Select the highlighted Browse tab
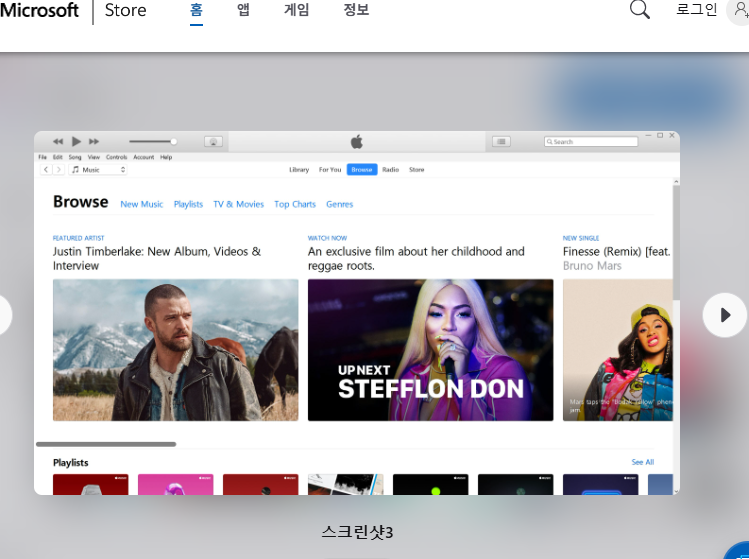 click(362, 170)
